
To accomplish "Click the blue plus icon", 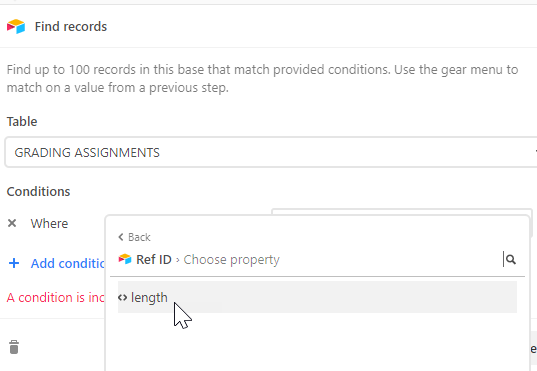I will (x=14, y=263).
